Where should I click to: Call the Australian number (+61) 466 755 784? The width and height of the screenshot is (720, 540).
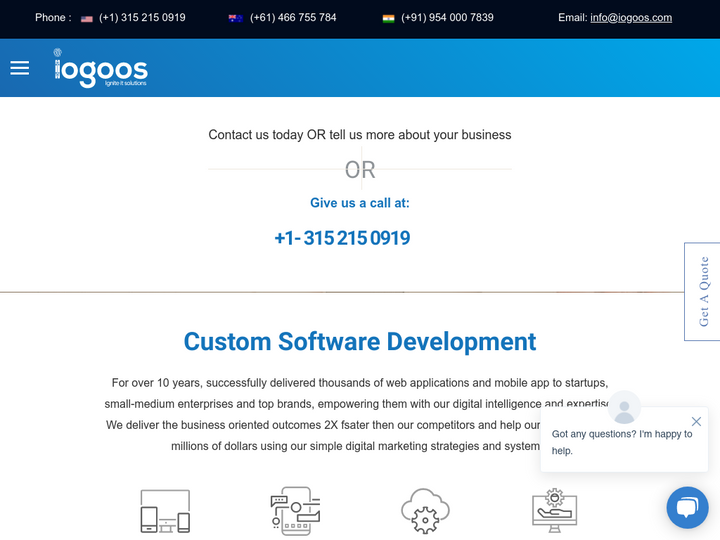293,18
